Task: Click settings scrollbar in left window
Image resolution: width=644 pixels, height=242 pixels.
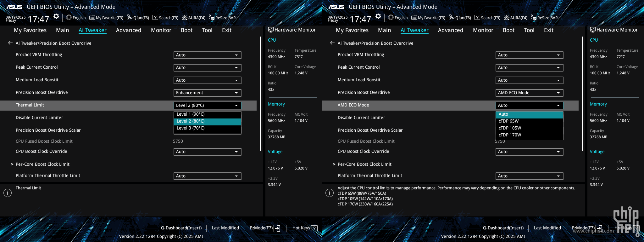Action: coord(260,94)
